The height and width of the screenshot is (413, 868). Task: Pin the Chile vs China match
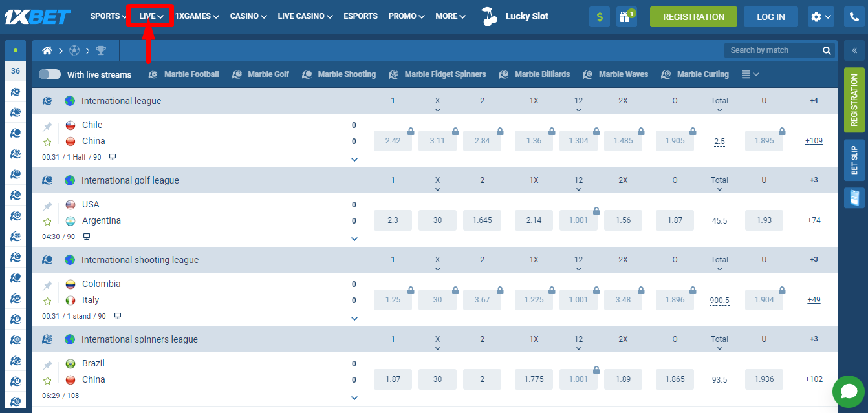[47, 127]
